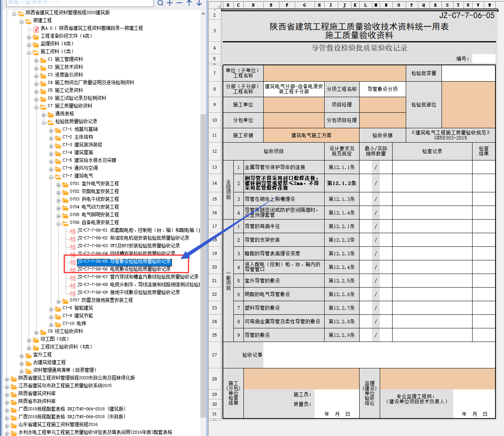Click the 通用表格 folder icon
The image size is (504, 436).
(50, 114)
